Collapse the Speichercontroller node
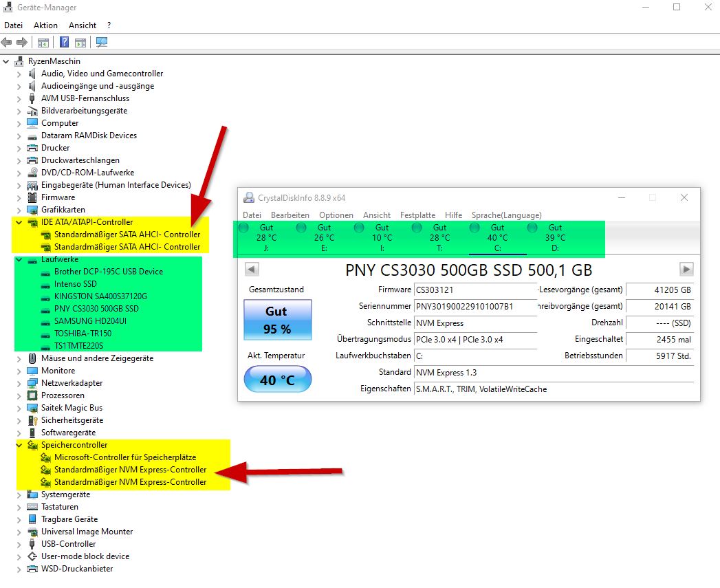Viewport: 720px width, 588px height. [19, 445]
